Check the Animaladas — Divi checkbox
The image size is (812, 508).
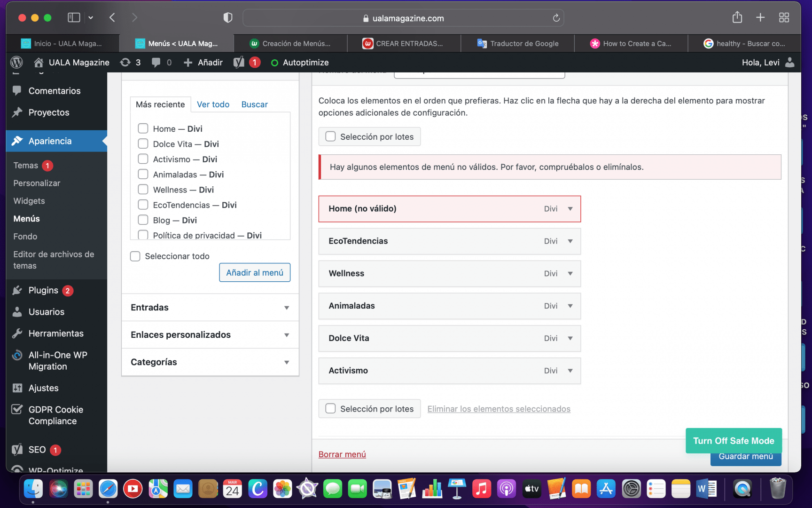[143, 174]
